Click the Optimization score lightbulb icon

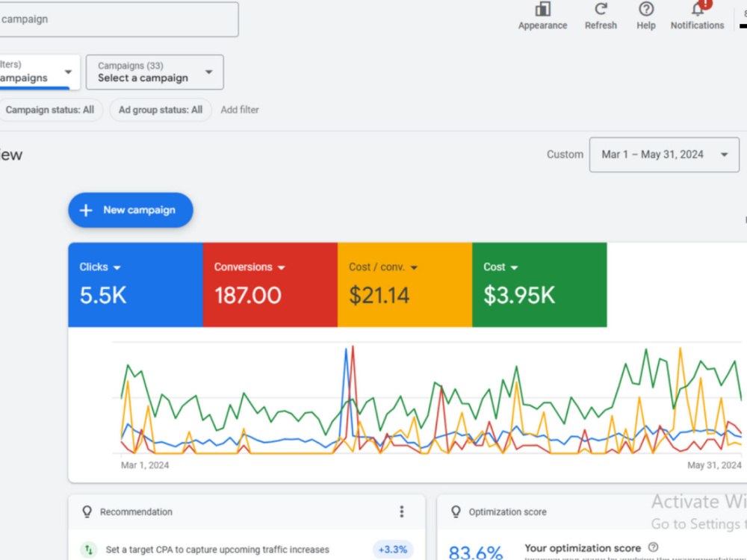click(456, 511)
